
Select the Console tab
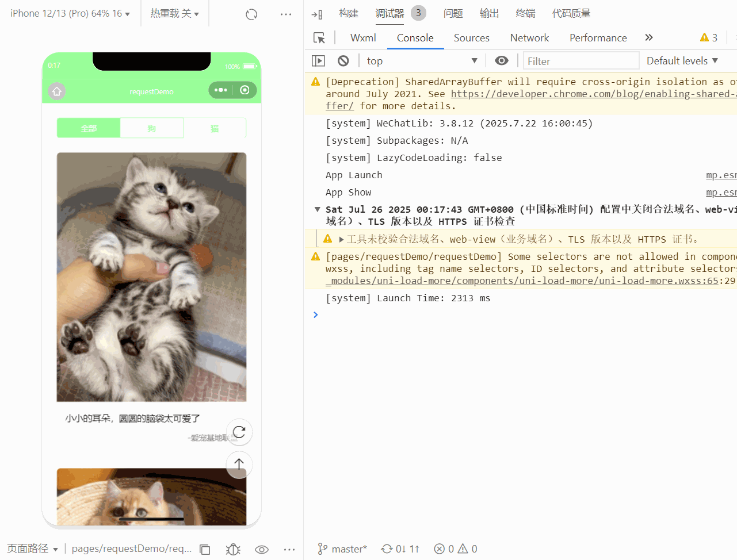[x=415, y=38]
